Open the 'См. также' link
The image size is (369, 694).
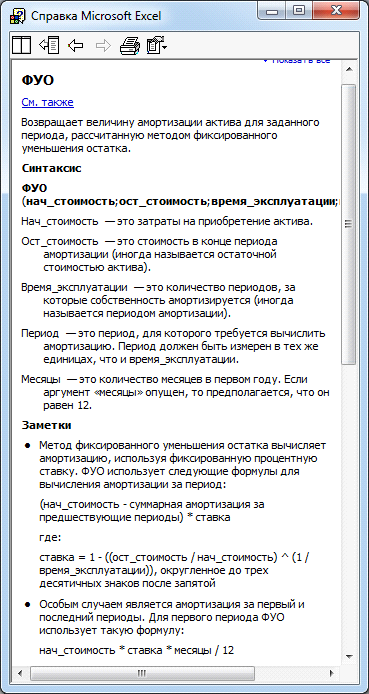click(47, 103)
